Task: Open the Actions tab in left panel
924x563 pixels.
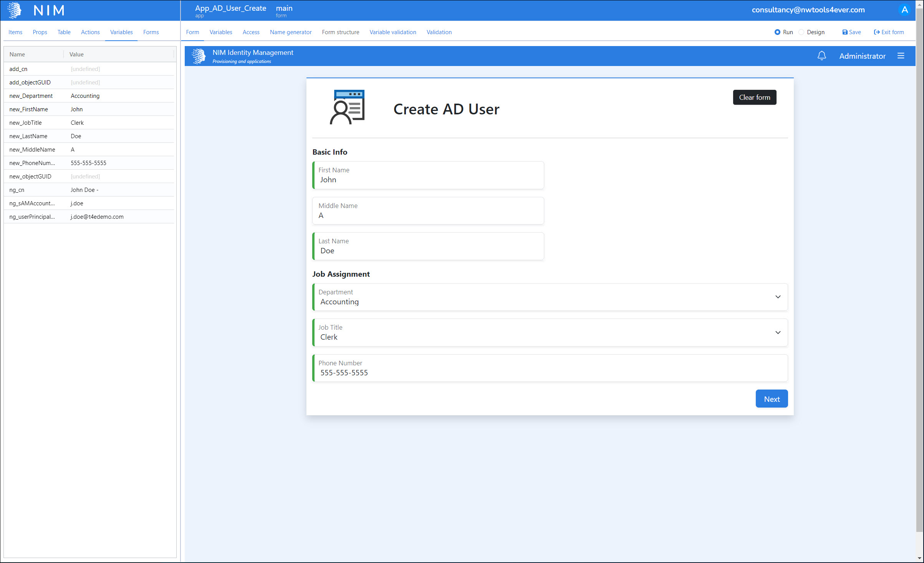Action: pos(90,32)
